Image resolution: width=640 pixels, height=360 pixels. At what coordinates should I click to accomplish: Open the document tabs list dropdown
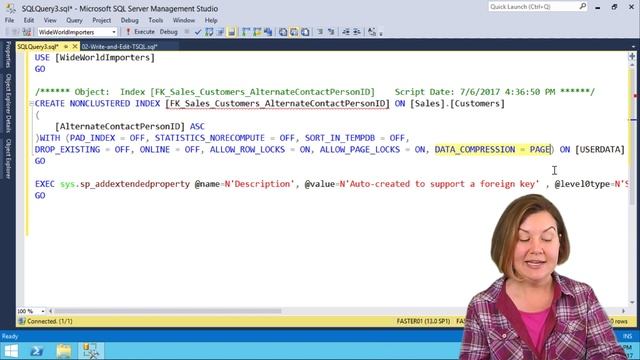click(x=633, y=47)
